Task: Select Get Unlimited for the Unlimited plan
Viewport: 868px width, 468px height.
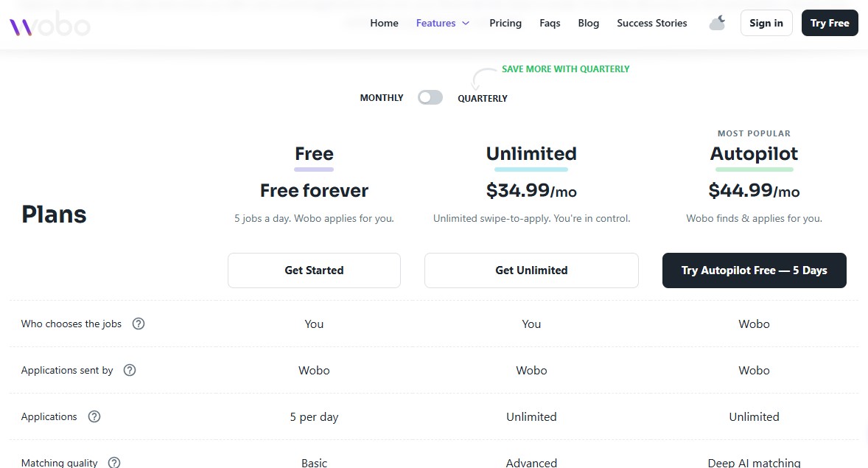Action: [531, 270]
